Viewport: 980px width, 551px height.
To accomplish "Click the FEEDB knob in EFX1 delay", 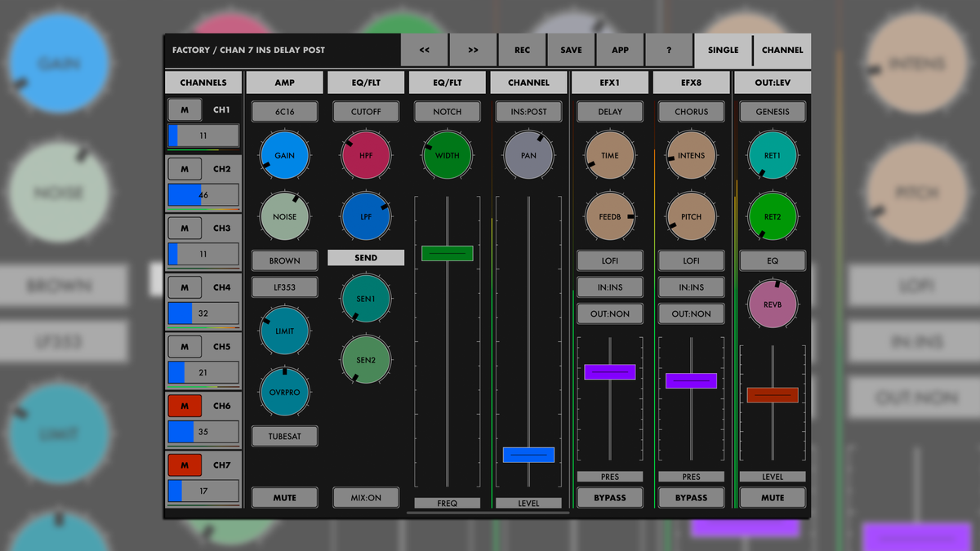I will click(x=609, y=216).
